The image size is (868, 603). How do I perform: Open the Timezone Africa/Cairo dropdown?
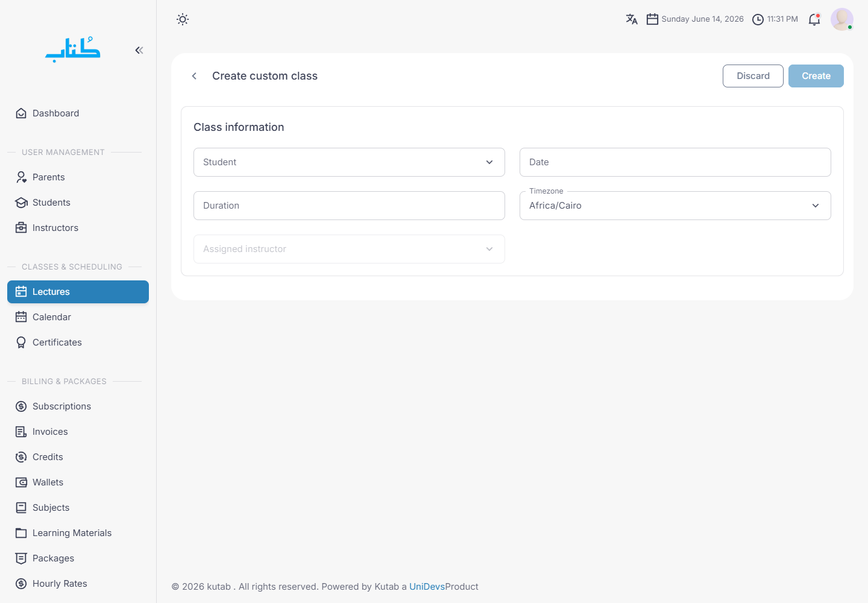click(675, 206)
